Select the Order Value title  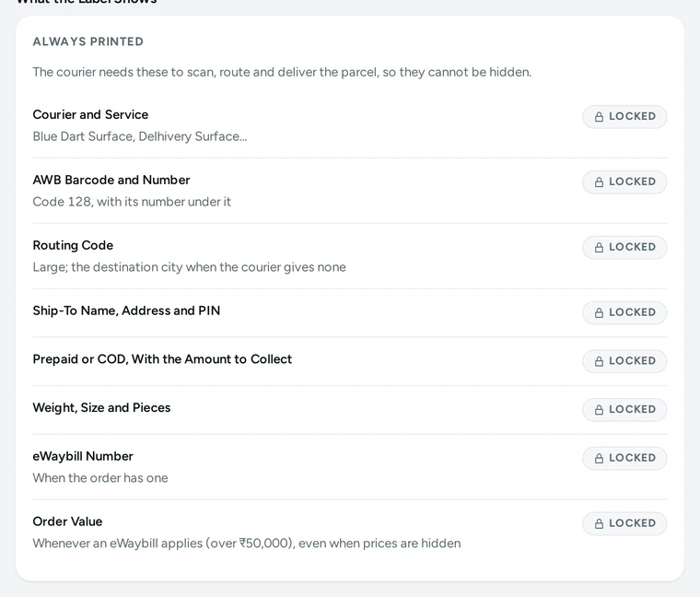tap(67, 521)
